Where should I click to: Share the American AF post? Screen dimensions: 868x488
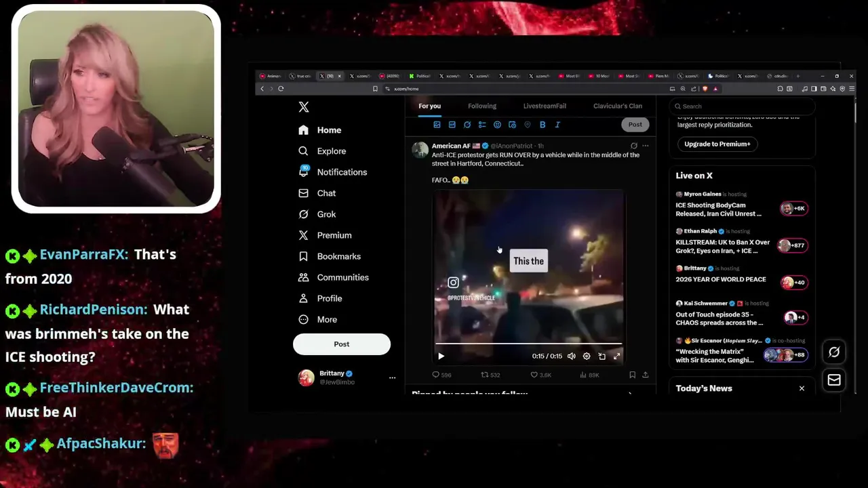tap(646, 375)
